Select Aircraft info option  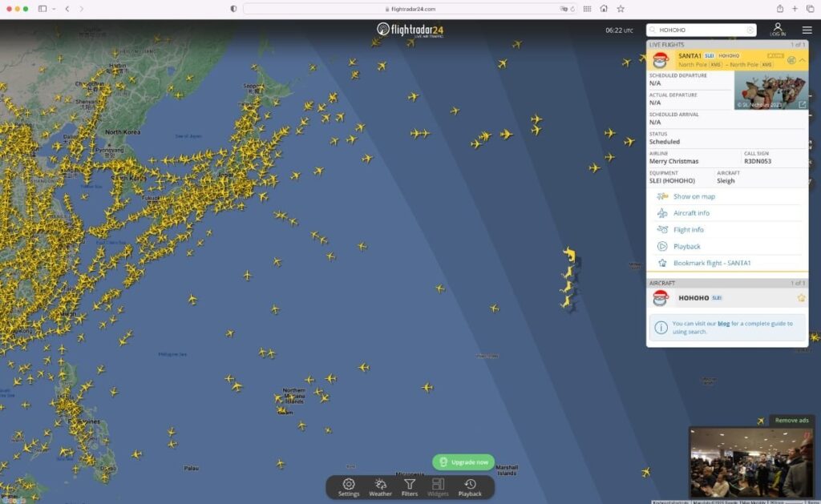coord(691,213)
